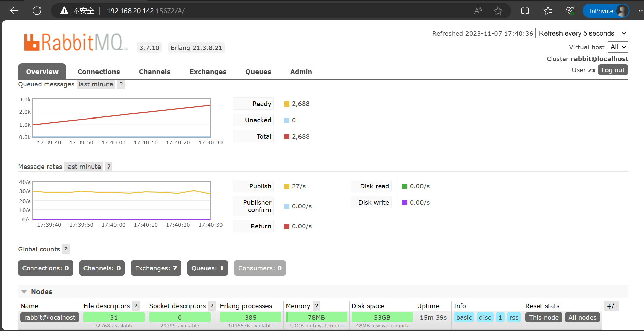Open help for File descriptors column

click(x=136, y=306)
